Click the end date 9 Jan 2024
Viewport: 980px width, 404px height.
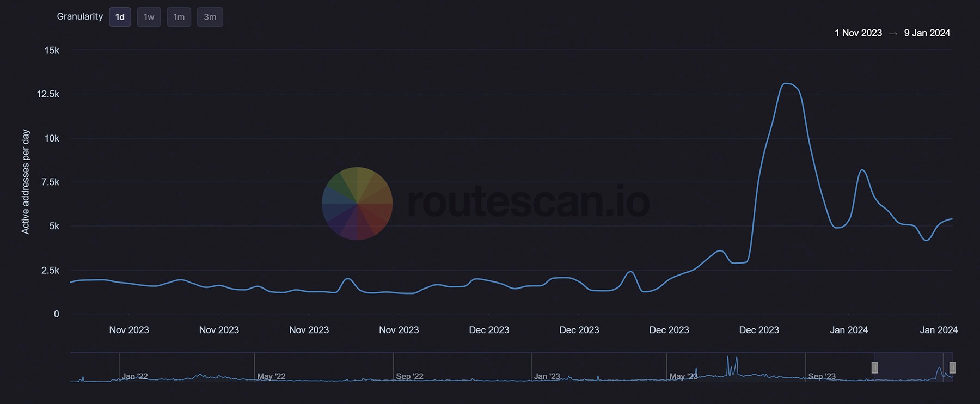coord(927,33)
